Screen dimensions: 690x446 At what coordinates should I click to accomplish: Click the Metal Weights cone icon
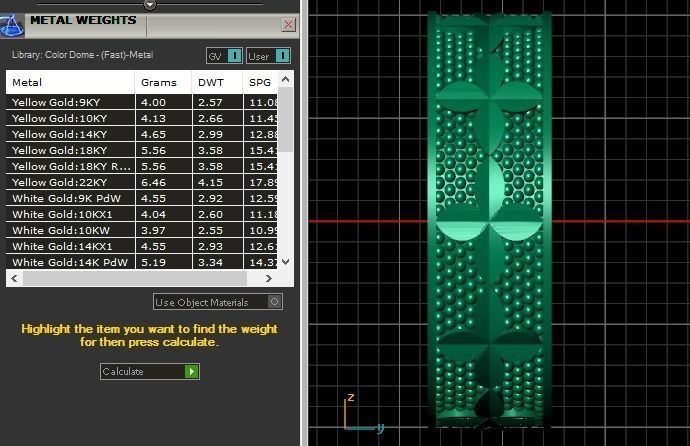coord(12,25)
